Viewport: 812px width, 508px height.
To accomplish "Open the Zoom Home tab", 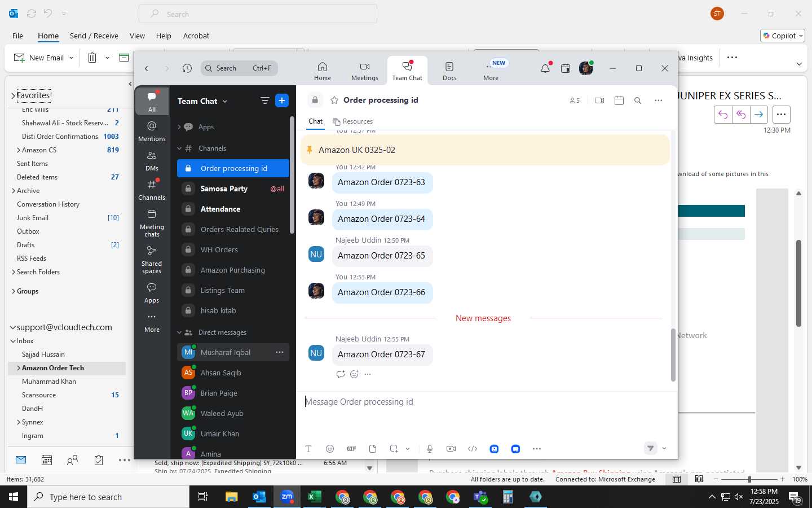I will tap(323, 71).
